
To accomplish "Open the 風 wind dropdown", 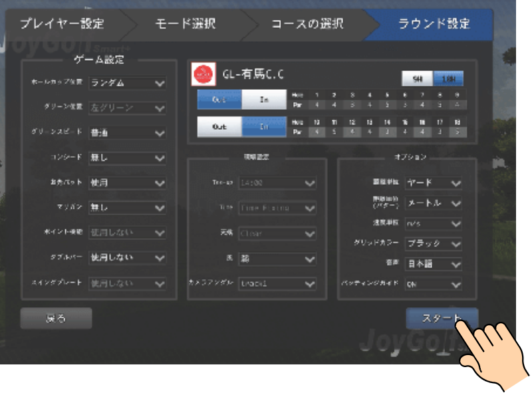I will pos(277,259).
